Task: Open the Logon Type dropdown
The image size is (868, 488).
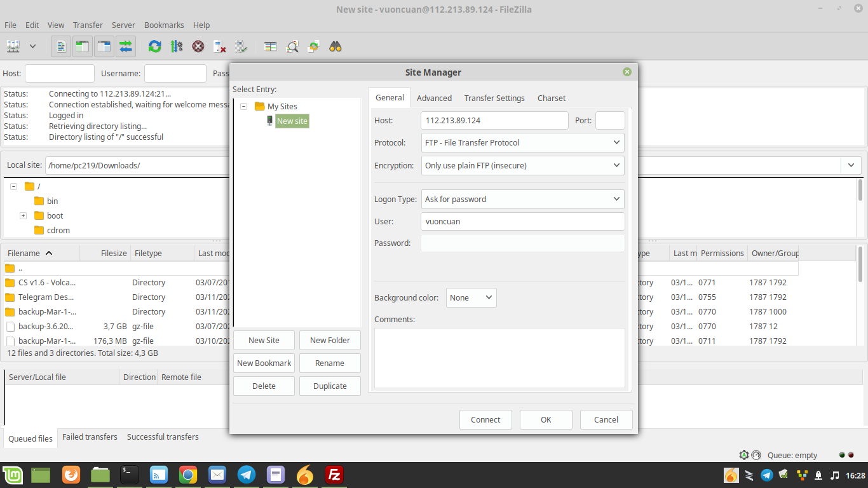Action: [522, 199]
